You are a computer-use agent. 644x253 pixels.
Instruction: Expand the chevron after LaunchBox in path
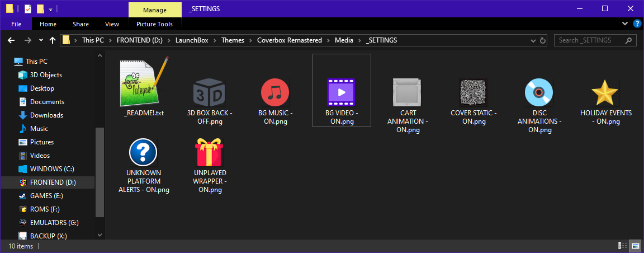(215, 40)
